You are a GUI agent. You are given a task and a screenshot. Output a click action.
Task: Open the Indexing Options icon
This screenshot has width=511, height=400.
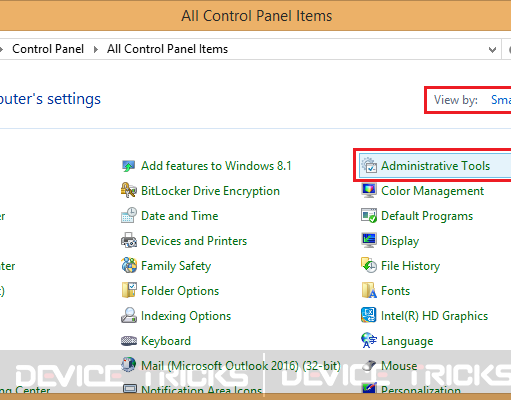128,316
